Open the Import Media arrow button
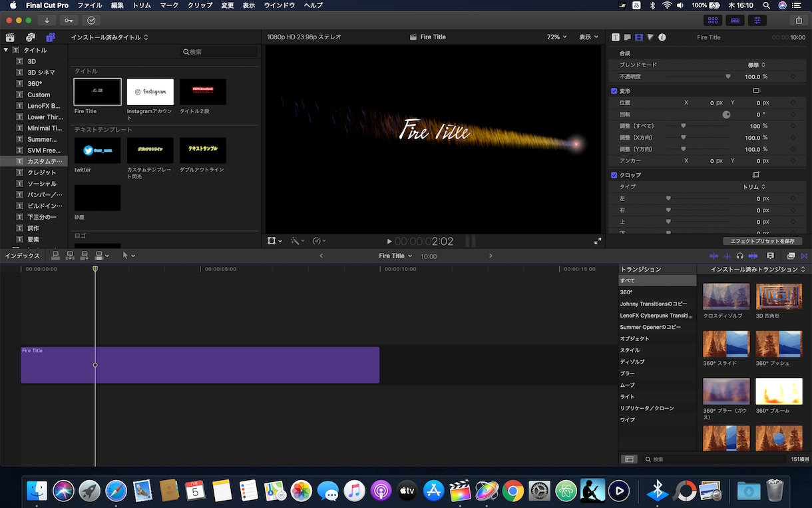The image size is (812, 508). [x=47, y=20]
